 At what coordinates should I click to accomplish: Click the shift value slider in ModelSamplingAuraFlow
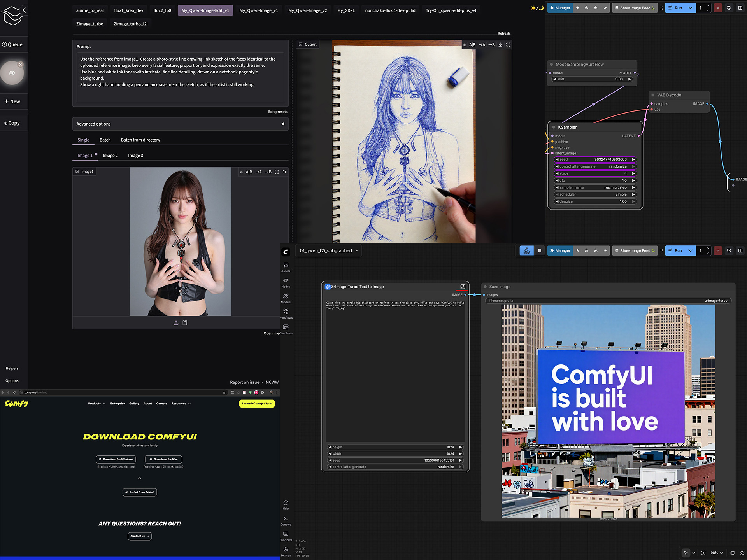592,79
